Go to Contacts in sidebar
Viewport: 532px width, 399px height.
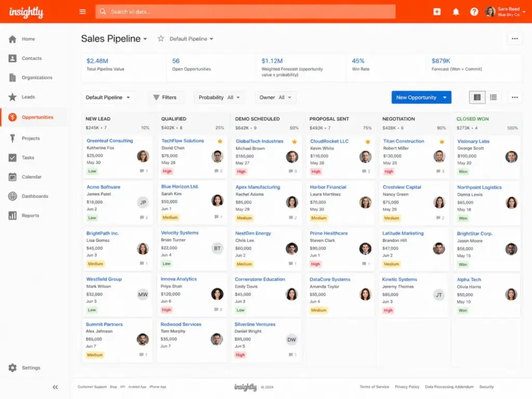[32, 58]
